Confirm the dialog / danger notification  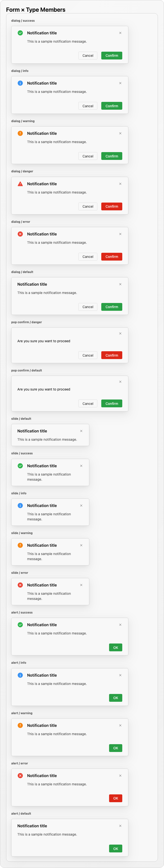[x=112, y=206]
